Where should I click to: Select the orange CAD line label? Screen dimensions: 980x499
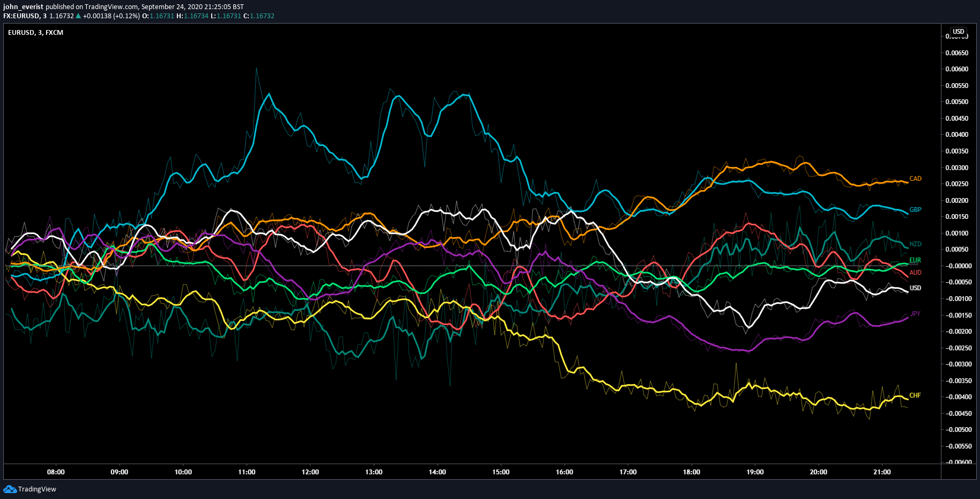[915, 179]
